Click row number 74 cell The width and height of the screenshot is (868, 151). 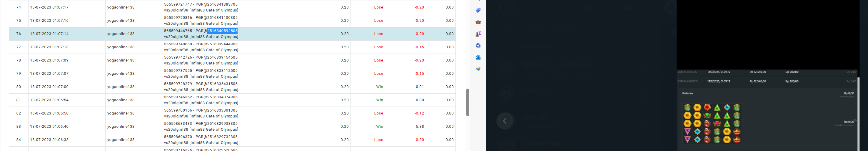click(19, 7)
